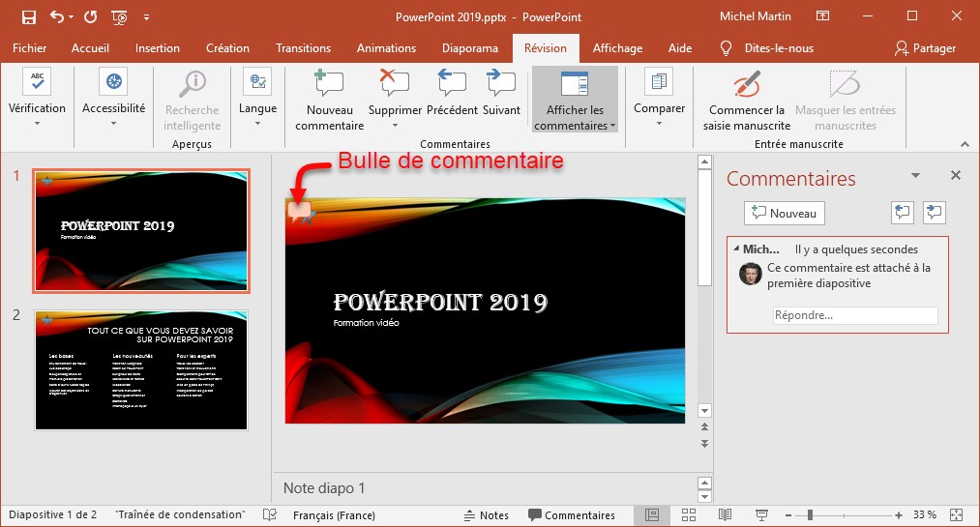Viewport: 980px width, 527px height.
Task: Click the Nouveau commentaire ribbon icon
Action: pos(329,87)
